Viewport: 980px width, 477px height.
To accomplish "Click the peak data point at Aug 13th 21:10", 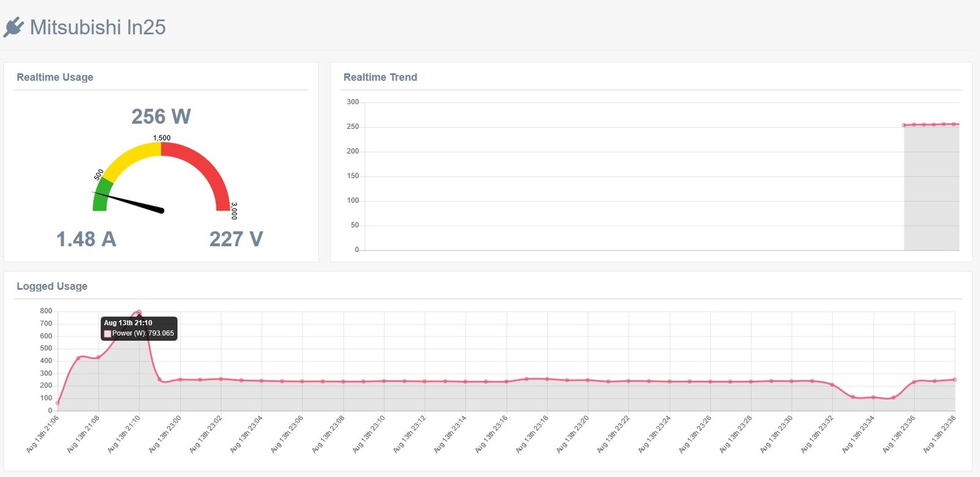I will [x=139, y=312].
